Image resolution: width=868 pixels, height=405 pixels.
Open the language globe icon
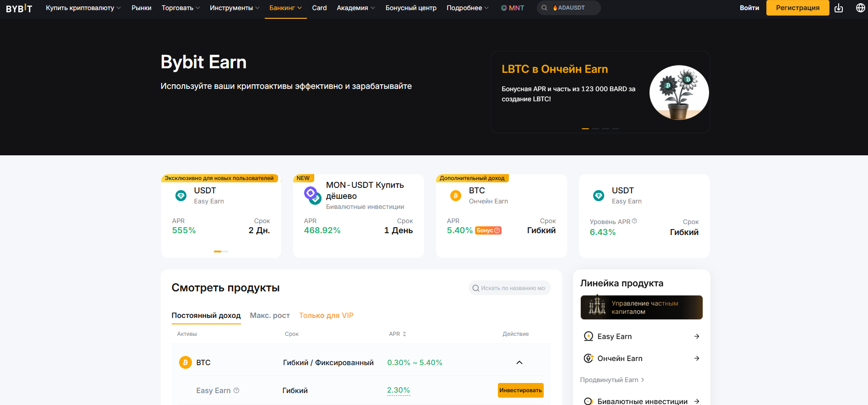pyautogui.click(x=861, y=8)
